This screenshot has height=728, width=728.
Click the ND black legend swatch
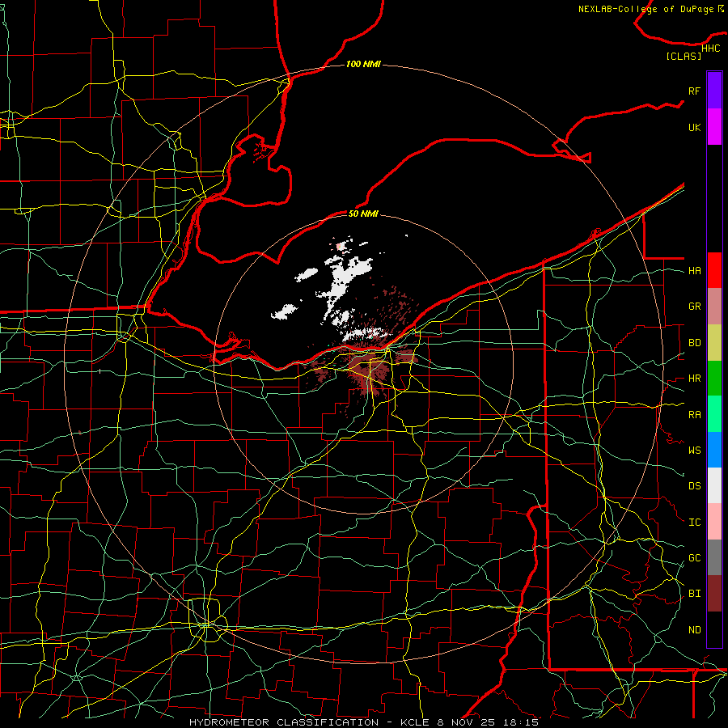714,629
